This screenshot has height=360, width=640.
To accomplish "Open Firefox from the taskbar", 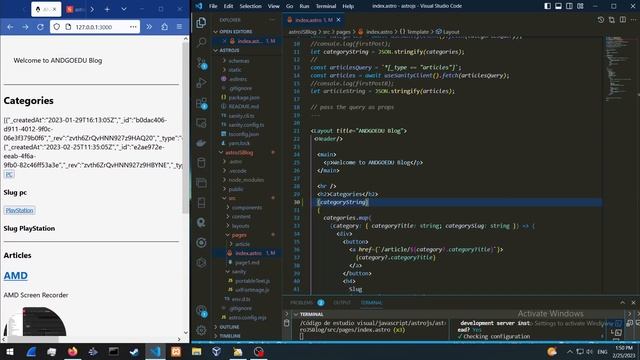I will [73, 351].
